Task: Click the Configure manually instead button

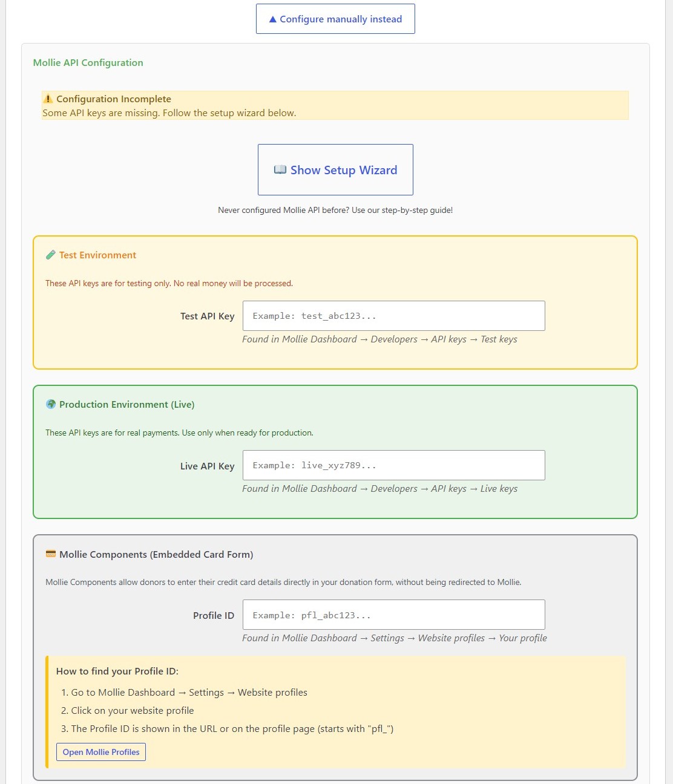Action: pos(335,19)
